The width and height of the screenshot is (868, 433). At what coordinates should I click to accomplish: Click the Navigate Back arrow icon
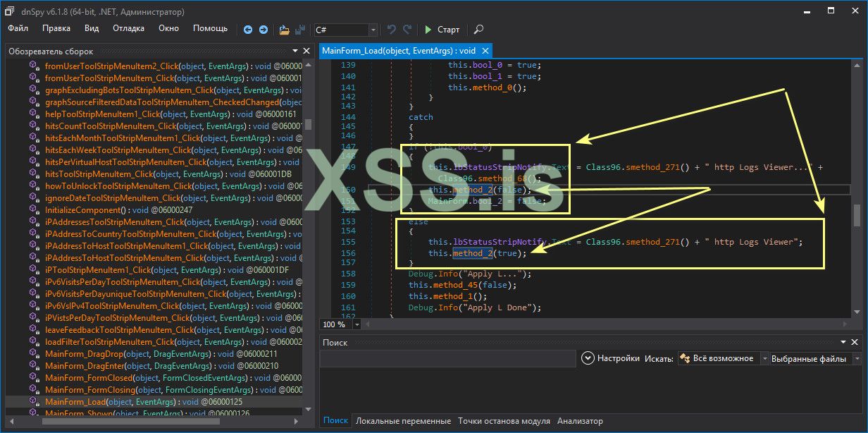point(248,30)
